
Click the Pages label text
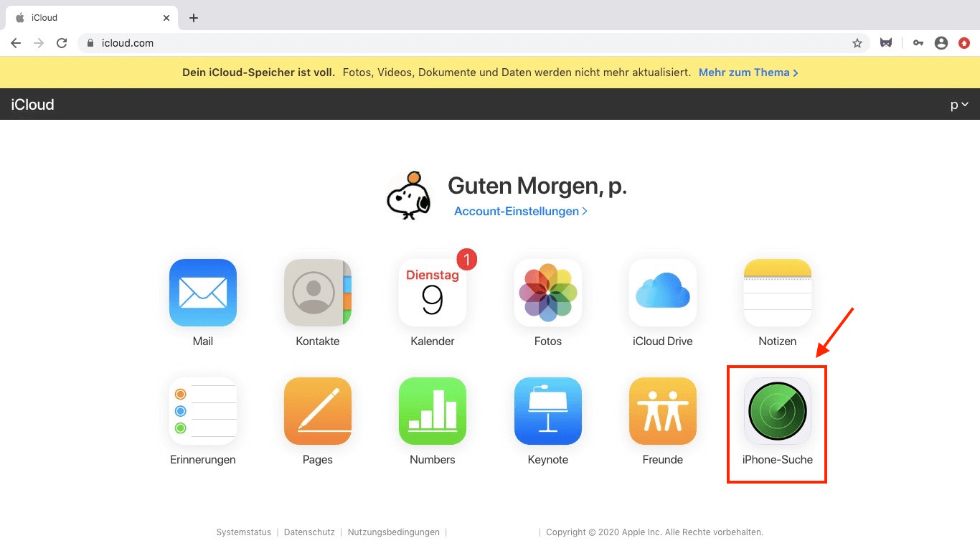[318, 460]
